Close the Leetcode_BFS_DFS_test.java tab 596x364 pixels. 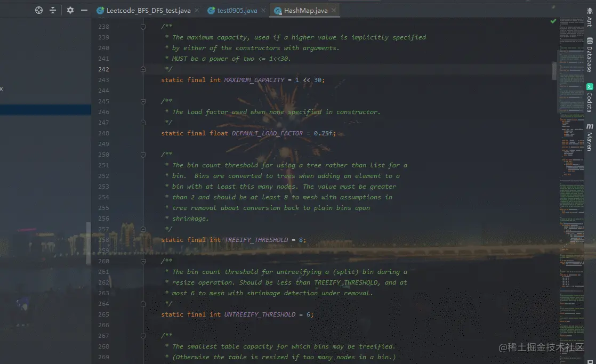tap(197, 10)
